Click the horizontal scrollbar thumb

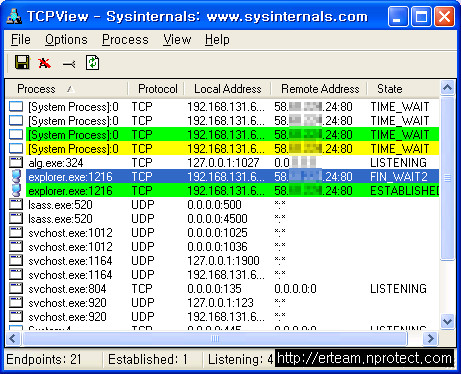215,339
